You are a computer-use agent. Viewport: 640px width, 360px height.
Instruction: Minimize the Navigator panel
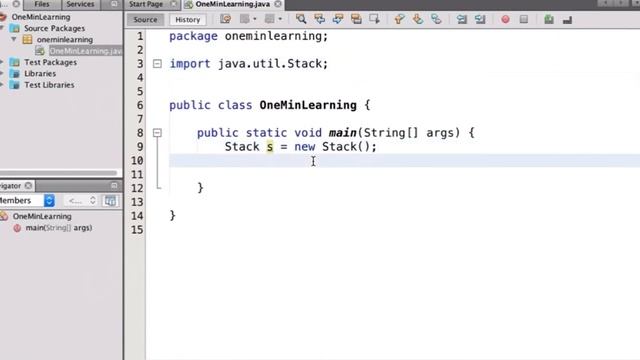click(x=114, y=186)
